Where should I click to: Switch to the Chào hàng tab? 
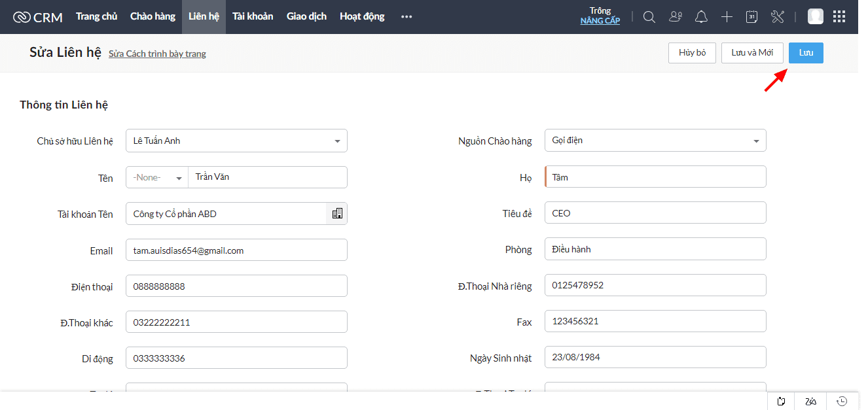[153, 17]
